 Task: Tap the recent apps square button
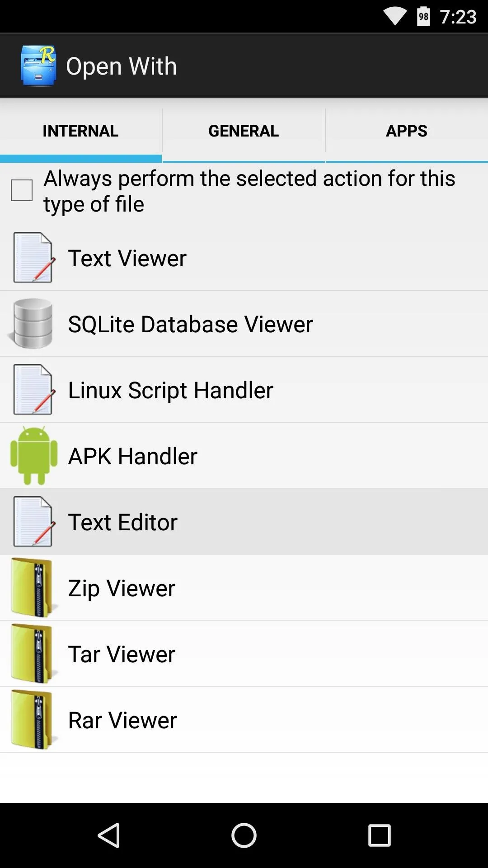coord(379,835)
